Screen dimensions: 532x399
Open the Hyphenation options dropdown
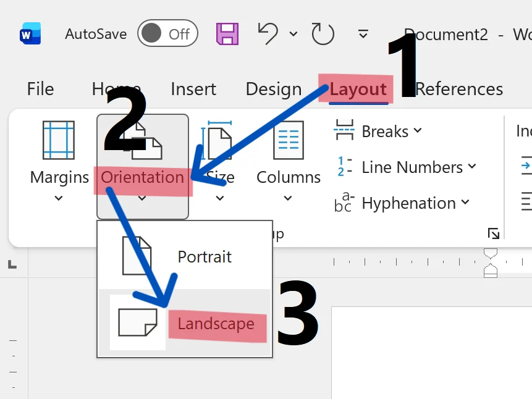402,203
